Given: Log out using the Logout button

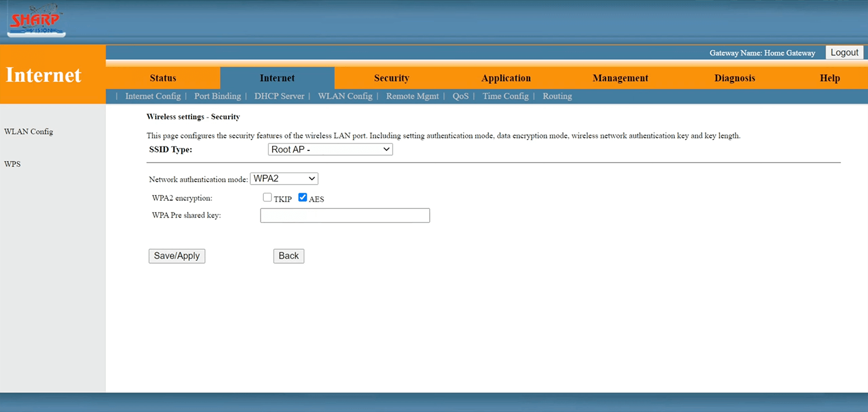Looking at the screenshot, I should click(x=844, y=53).
